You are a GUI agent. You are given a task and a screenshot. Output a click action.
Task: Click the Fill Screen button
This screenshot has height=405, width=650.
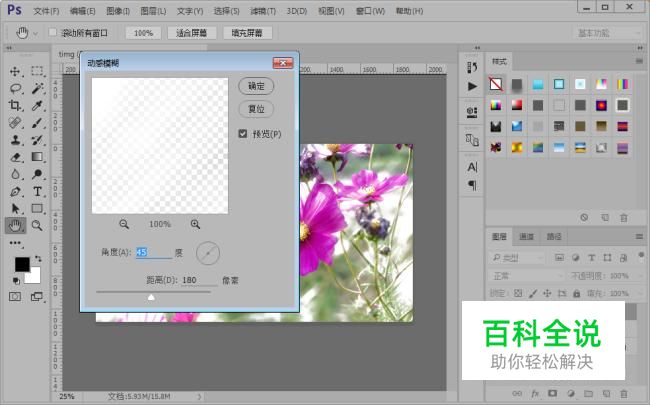(247, 33)
